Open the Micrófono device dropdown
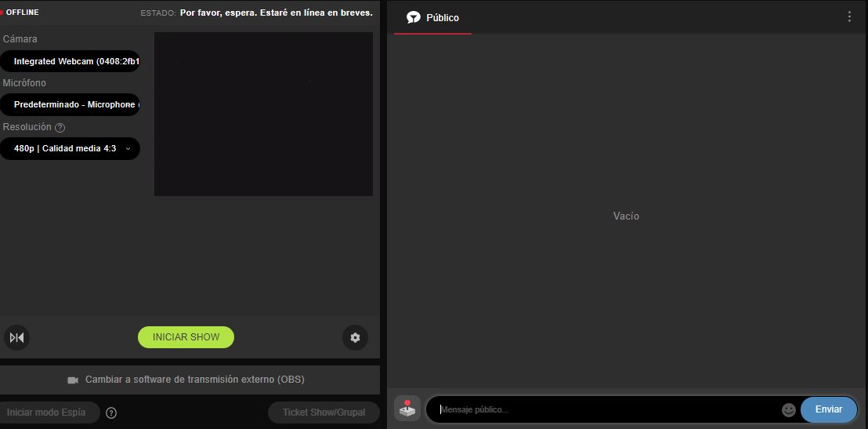This screenshot has width=868, height=429. (x=70, y=104)
